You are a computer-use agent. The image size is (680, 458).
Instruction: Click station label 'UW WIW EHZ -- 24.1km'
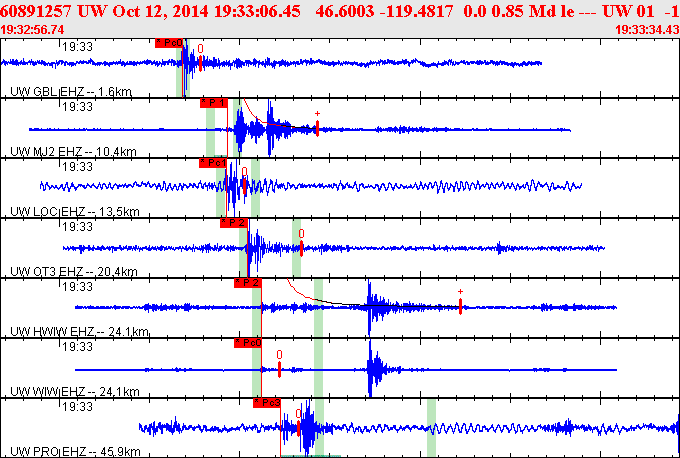coord(75,392)
